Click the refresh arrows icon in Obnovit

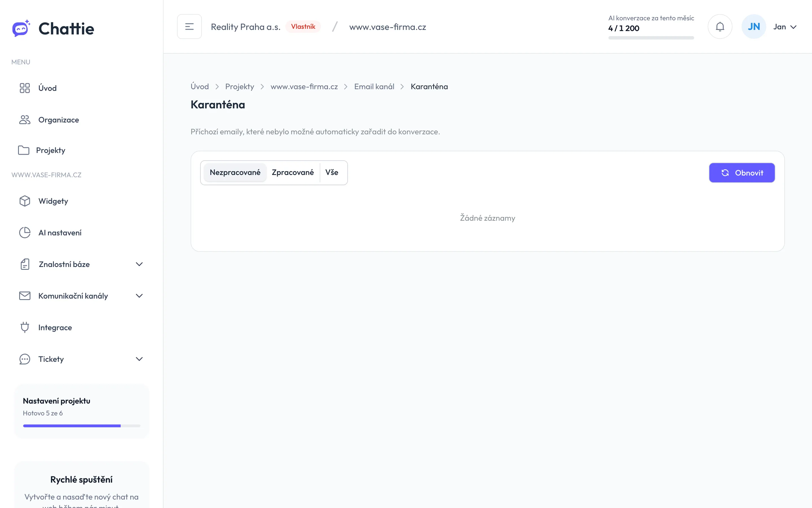tap(725, 173)
